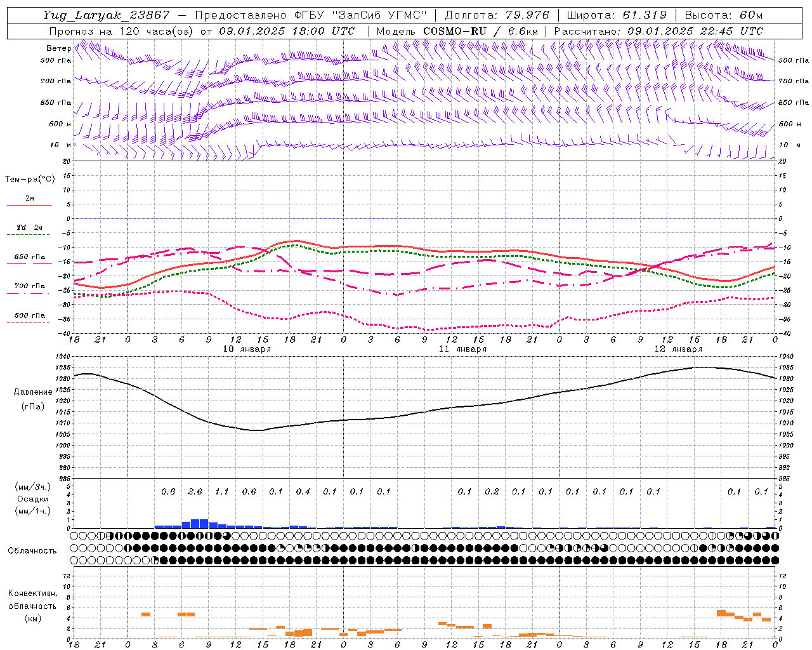The width and height of the screenshot is (812, 650).
Task: Click '850 гПа' in the temperature legend
Action: [x=30, y=257]
